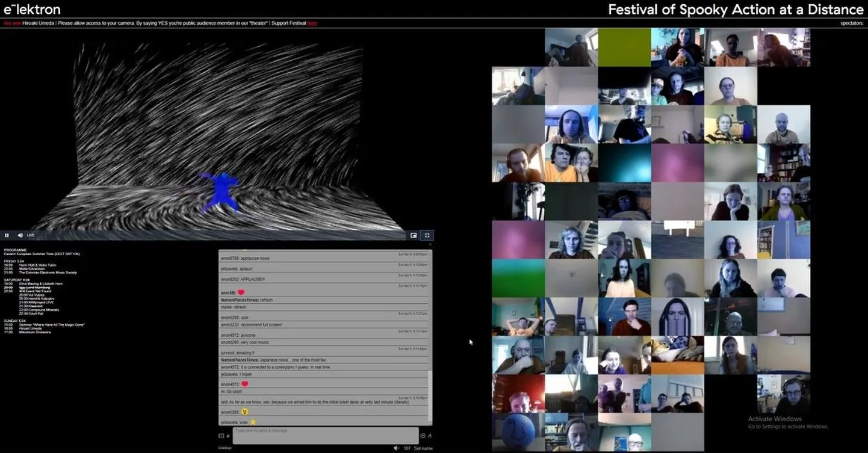The image size is (868, 453).
Task: Open the emoji picker in chat
Action: (423, 436)
